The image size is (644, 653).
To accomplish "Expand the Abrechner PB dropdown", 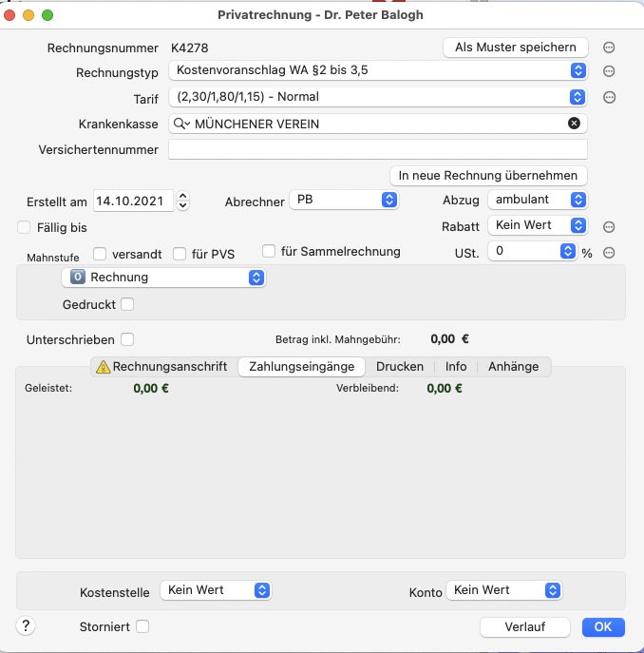I will (344, 200).
